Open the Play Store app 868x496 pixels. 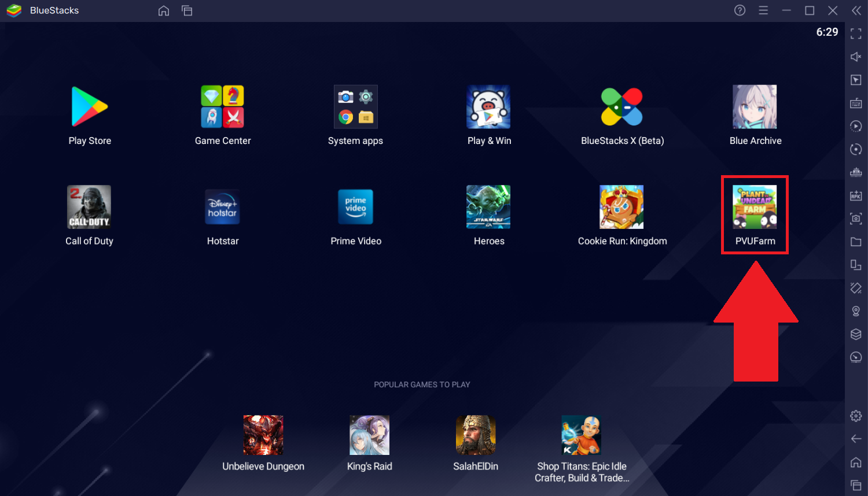90,107
